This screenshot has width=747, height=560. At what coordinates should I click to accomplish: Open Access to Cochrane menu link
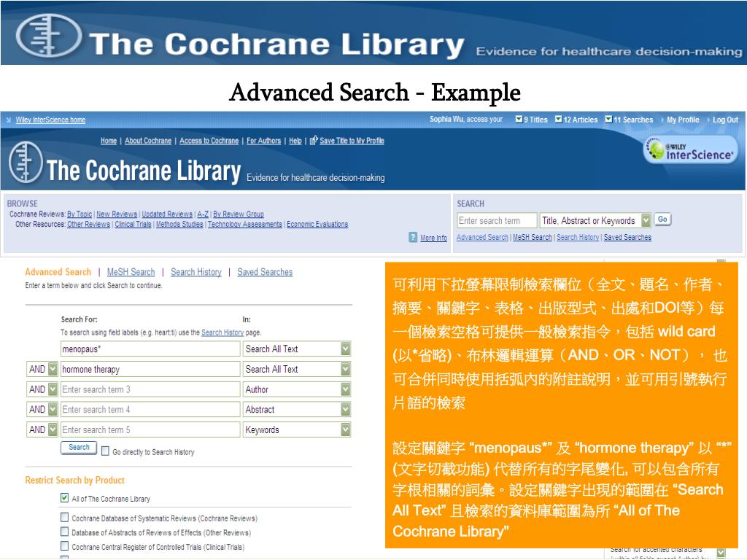tap(209, 141)
